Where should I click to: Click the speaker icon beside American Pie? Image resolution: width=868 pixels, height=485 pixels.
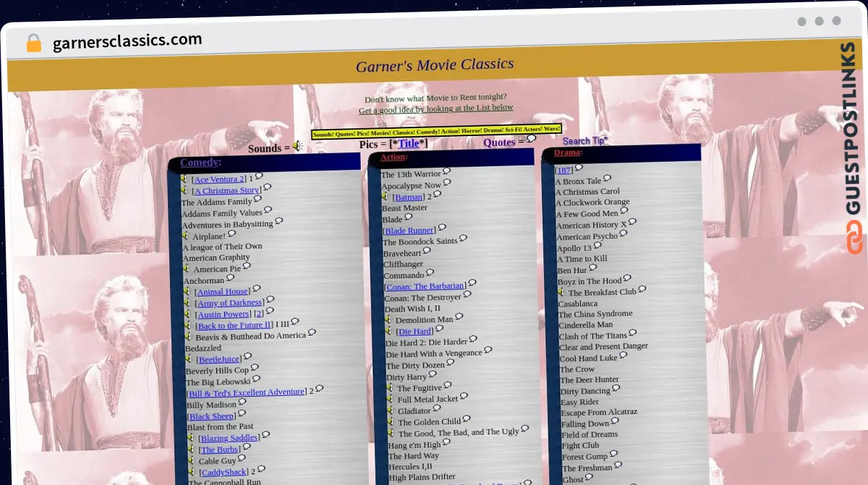coord(186,268)
